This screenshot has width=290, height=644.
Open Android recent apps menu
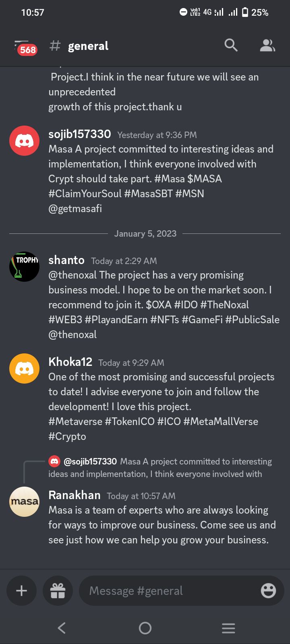[228, 628]
